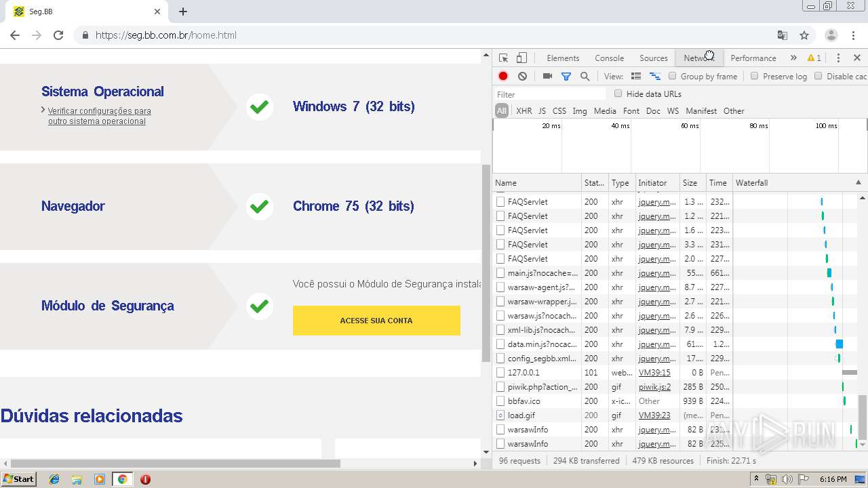The width and height of the screenshot is (868, 488).
Task: Enable capture screenshots camera icon
Action: 547,77
